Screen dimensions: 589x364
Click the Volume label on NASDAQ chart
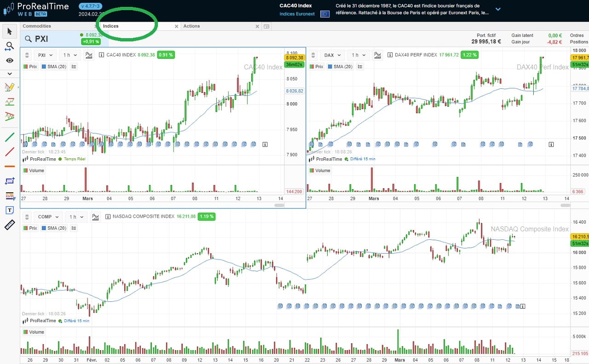[34, 332]
